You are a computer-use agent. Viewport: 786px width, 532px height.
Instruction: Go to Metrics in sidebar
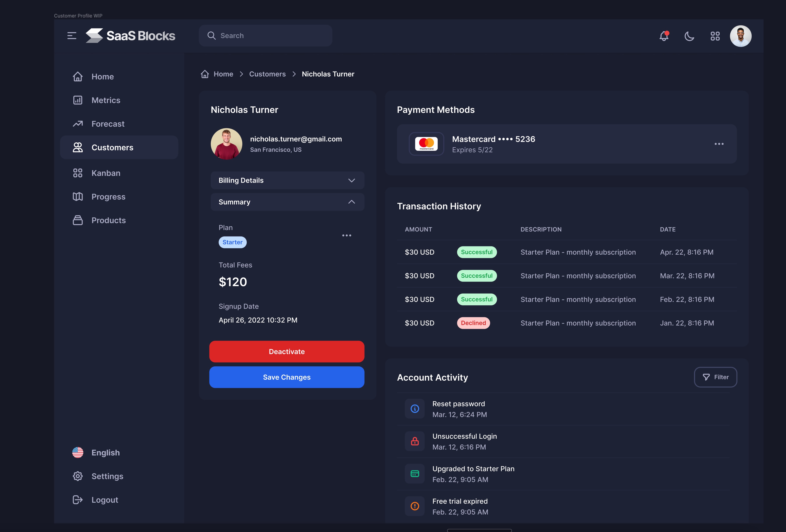[106, 100]
